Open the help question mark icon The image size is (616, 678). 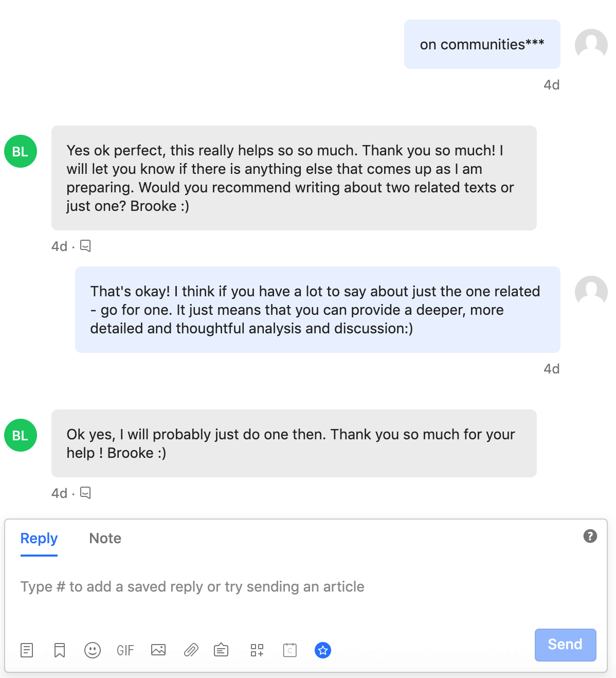tap(590, 536)
